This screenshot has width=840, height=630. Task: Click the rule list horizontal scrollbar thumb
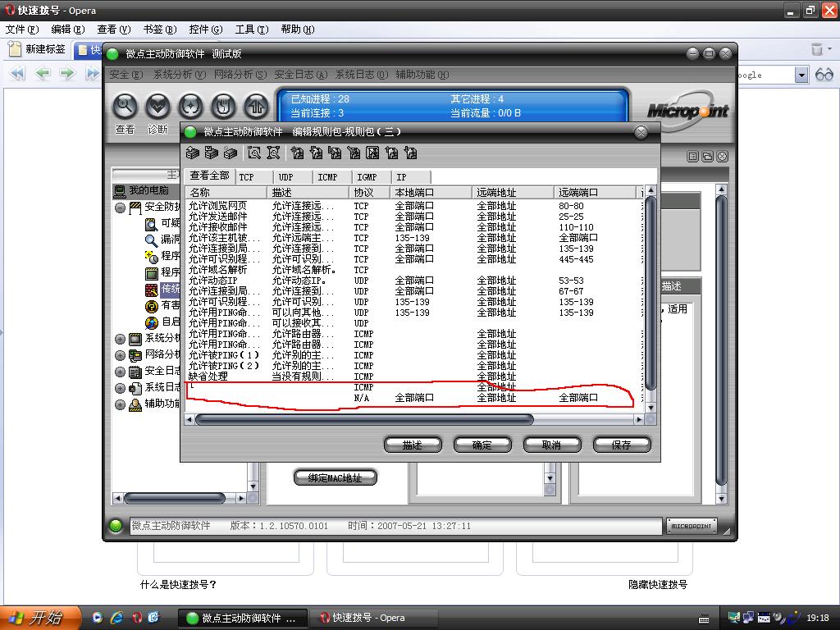click(x=364, y=419)
